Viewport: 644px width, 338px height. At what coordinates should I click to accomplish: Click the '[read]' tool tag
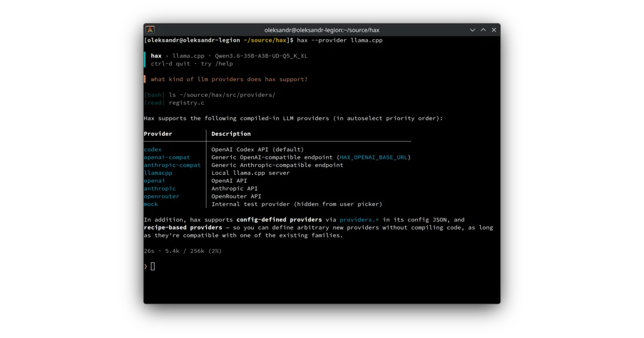[155, 102]
